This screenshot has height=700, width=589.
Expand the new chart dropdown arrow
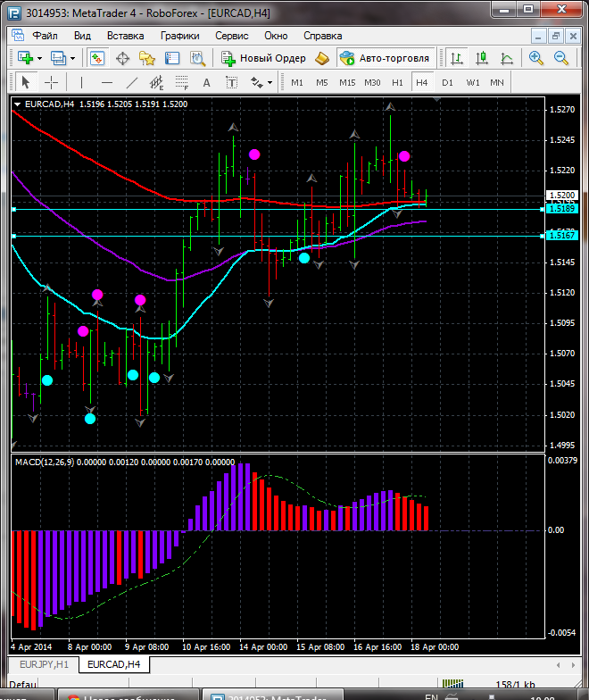pyautogui.click(x=42, y=58)
